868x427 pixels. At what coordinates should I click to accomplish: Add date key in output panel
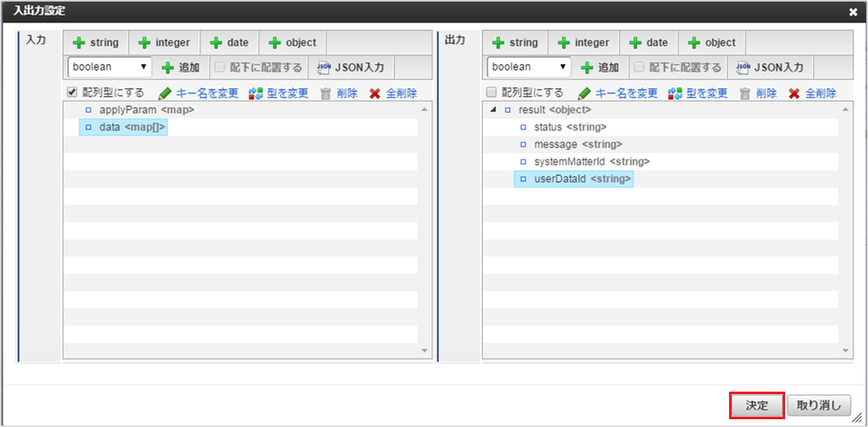(x=648, y=42)
